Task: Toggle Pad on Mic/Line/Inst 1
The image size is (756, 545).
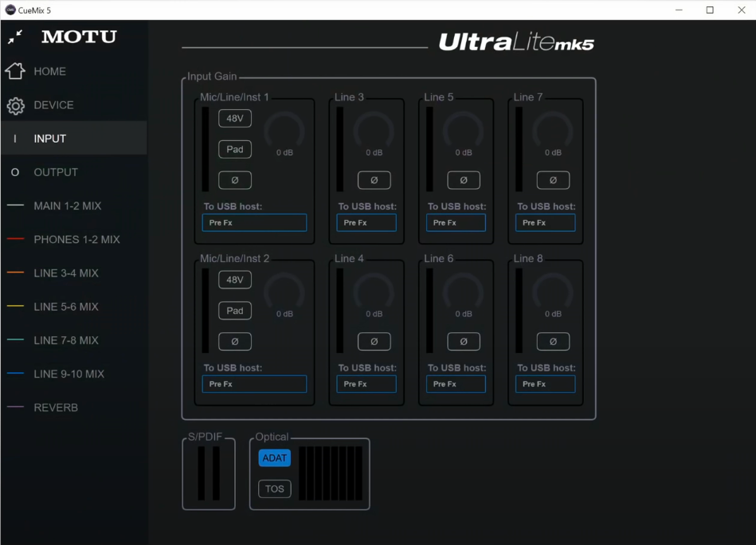Action: [235, 149]
